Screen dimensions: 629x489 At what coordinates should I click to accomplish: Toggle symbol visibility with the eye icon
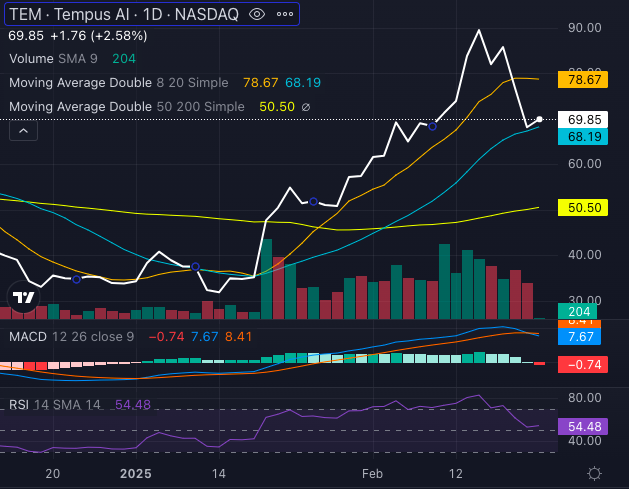pyautogui.click(x=257, y=14)
